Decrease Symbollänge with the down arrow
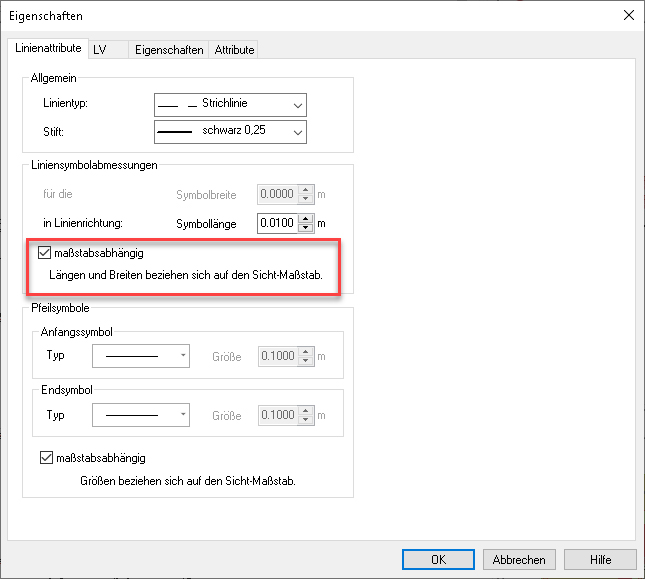Screen dimensions: 645x579 306,228
